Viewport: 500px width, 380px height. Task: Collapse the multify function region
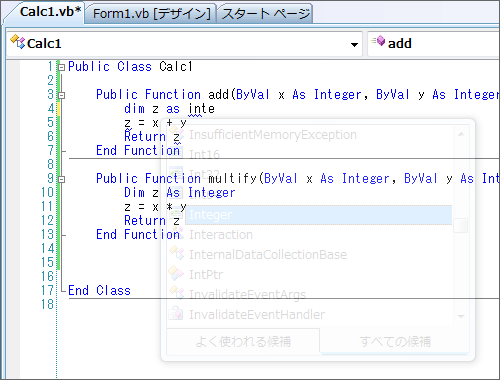[x=61, y=179]
